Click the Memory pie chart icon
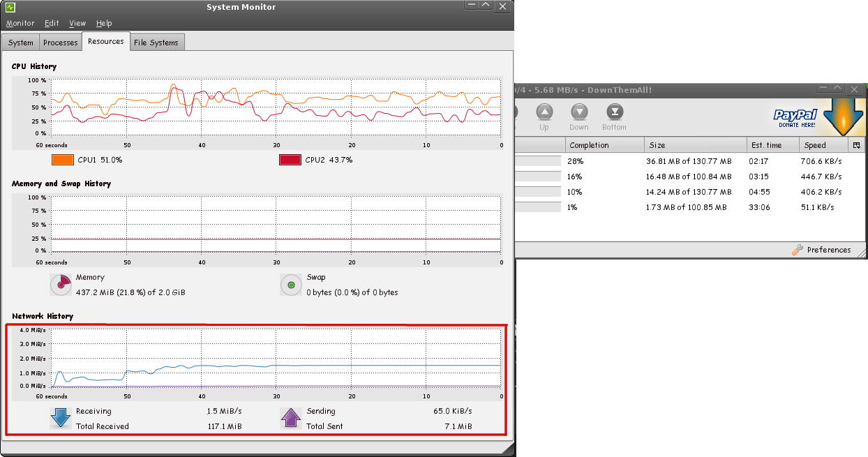Screen dimensions: 868x457 click(x=61, y=284)
